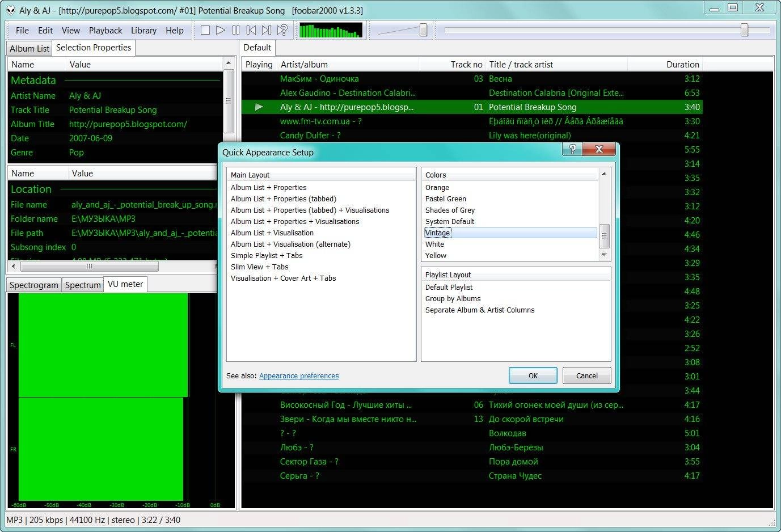Click the foobar2000 alien icon in title bar

pos(10,10)
